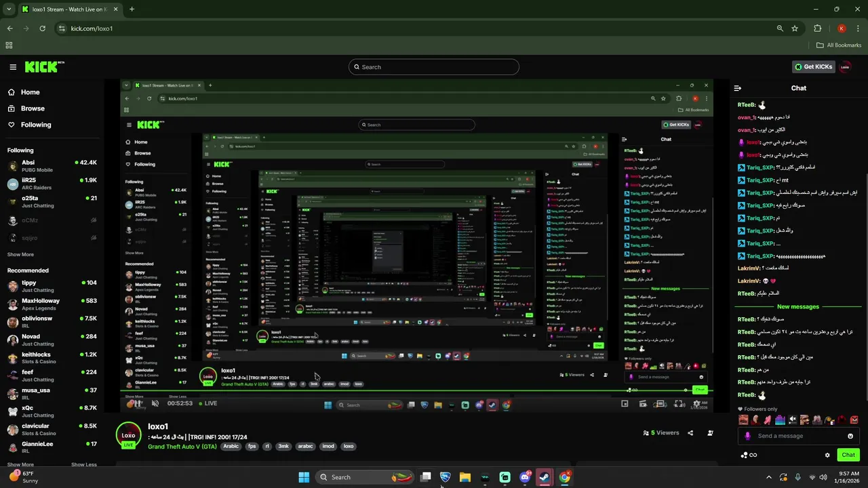Open the Grand Theft Auto V category
Screen dimensions: 868x488
pos(182,447)
